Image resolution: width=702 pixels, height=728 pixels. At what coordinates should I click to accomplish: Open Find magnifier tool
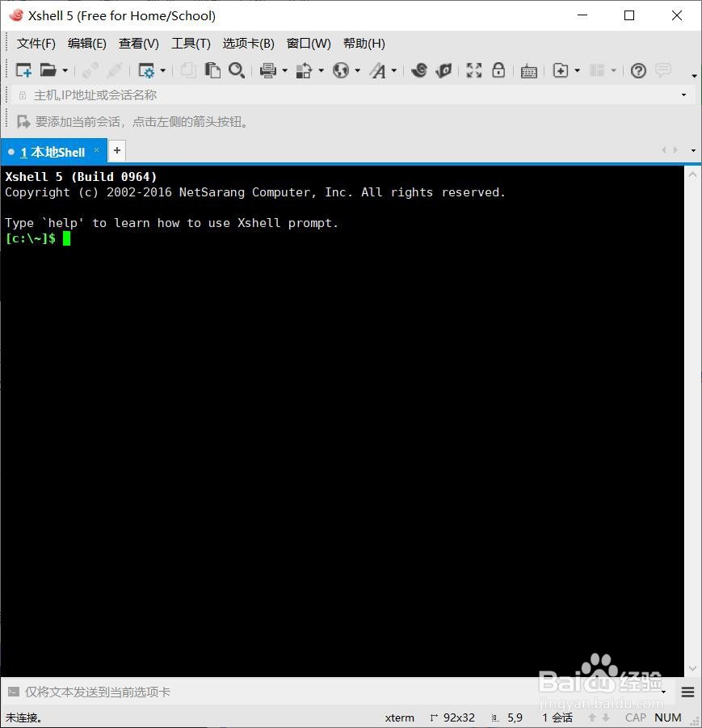click(x=237, y=70)
